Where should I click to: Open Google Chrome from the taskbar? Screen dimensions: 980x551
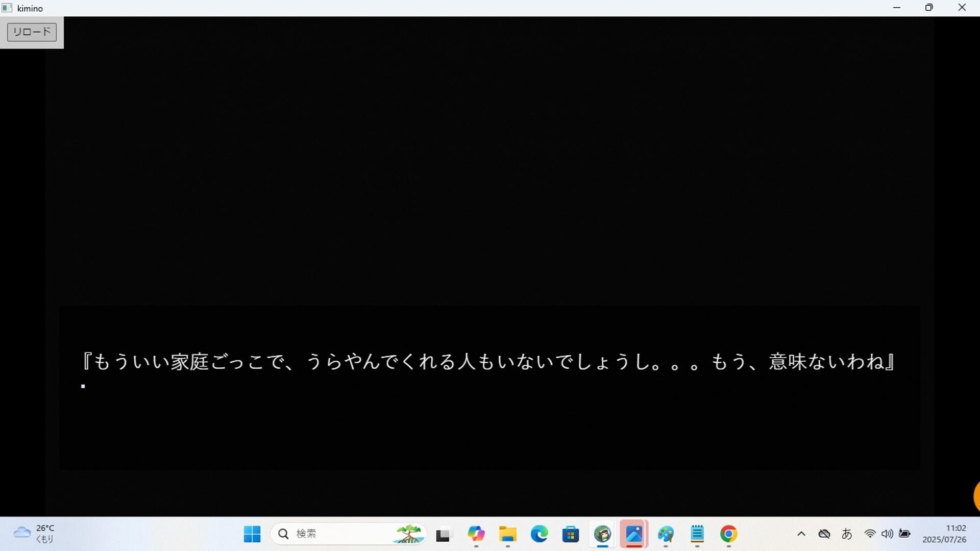[x=728, y=534]
